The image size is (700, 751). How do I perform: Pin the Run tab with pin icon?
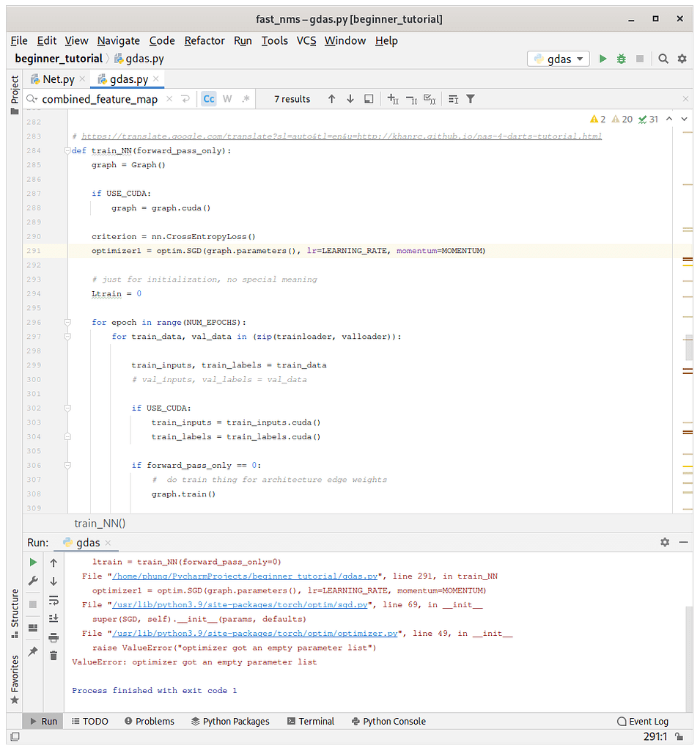[33, 651]
